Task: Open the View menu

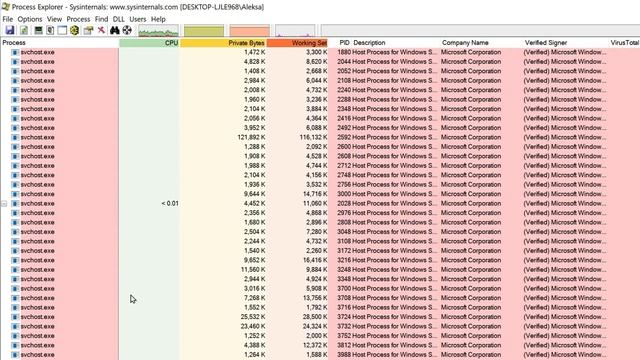Action: click(x=54, y=19)
